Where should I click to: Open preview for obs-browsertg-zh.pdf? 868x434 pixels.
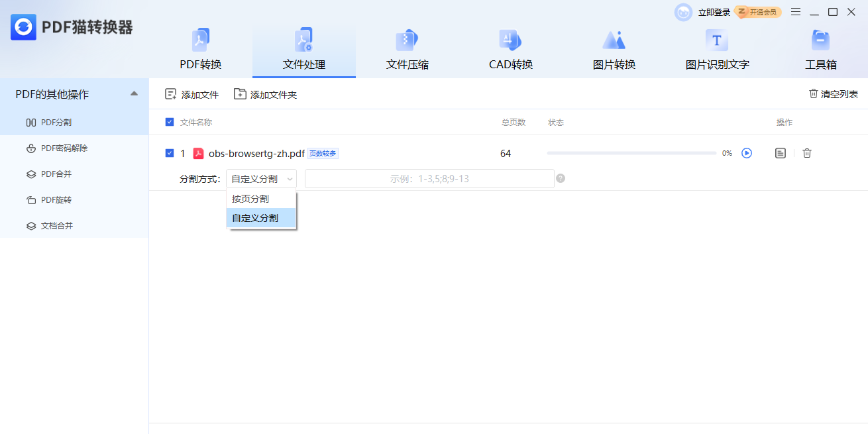(x=781, y=153)
